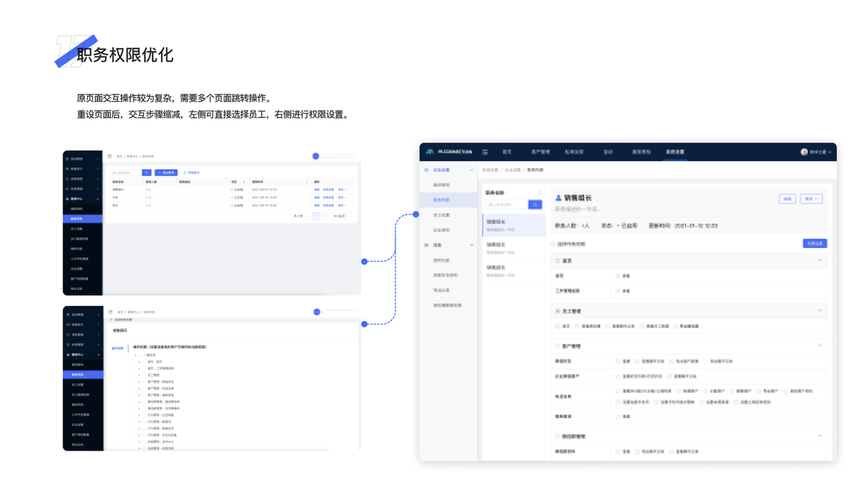The width and height of the screenshot is (868, 488).
Task: Select 员工设置 in the light sidebar
Action: [441, 215]
